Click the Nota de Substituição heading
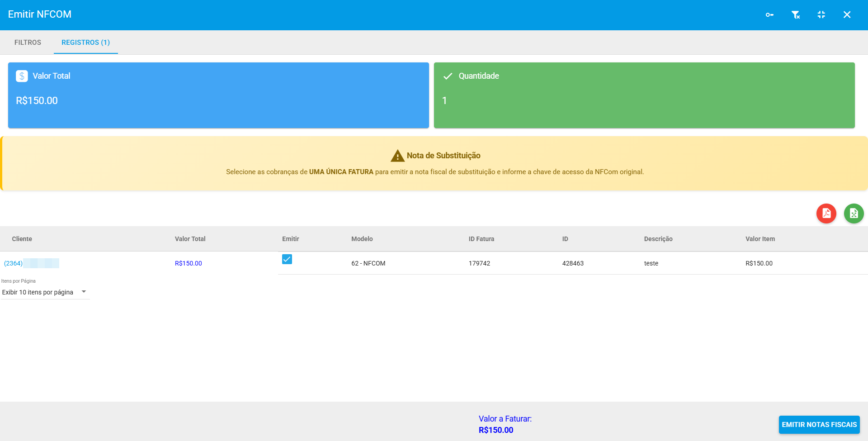Image resolution: width=868 pixels, height=441 pixels. (443, 156)
